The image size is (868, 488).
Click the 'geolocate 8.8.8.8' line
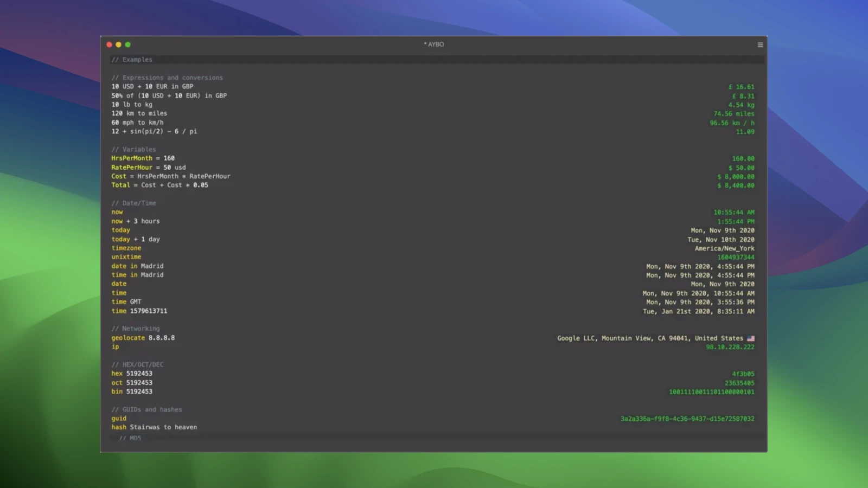click(143, 338)
